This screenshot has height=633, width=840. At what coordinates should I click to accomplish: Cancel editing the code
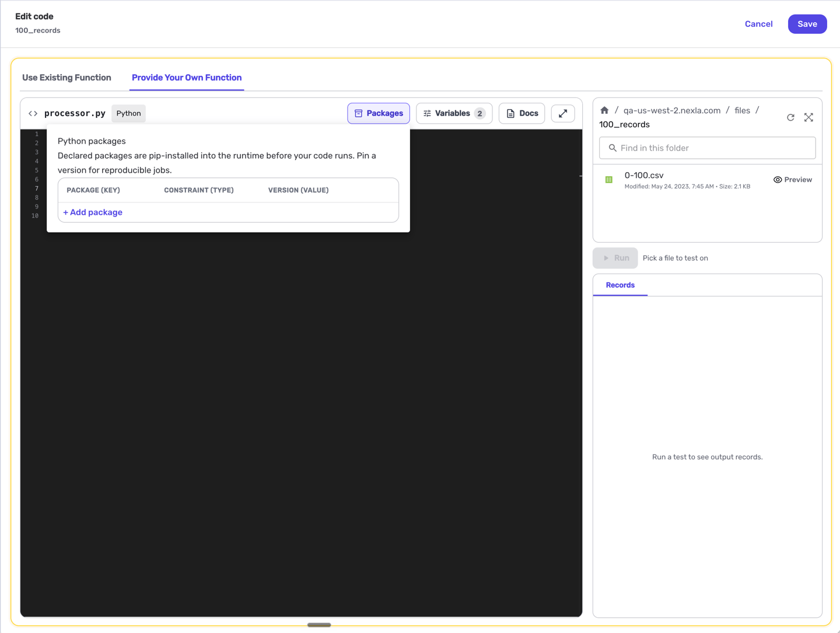pos(758,24)
